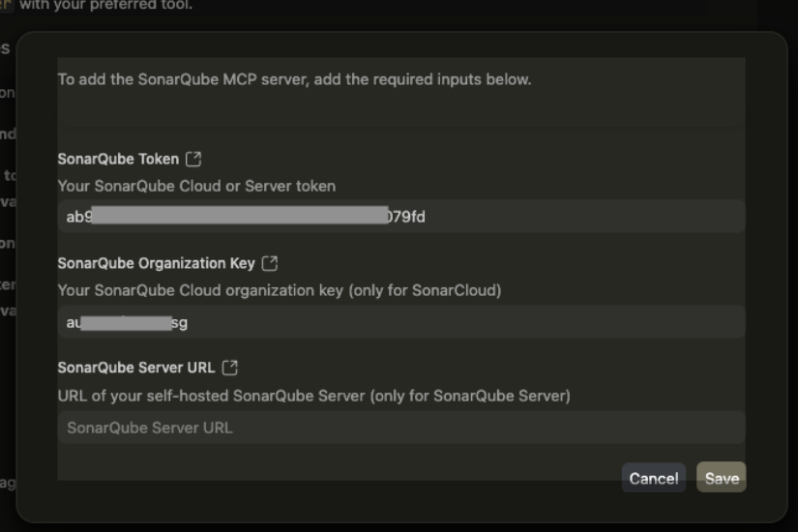The width and height of the screenshot is (798, 532).
Task: Click the self-hosted SonarQube Server description text
Action: pos(313,396)
